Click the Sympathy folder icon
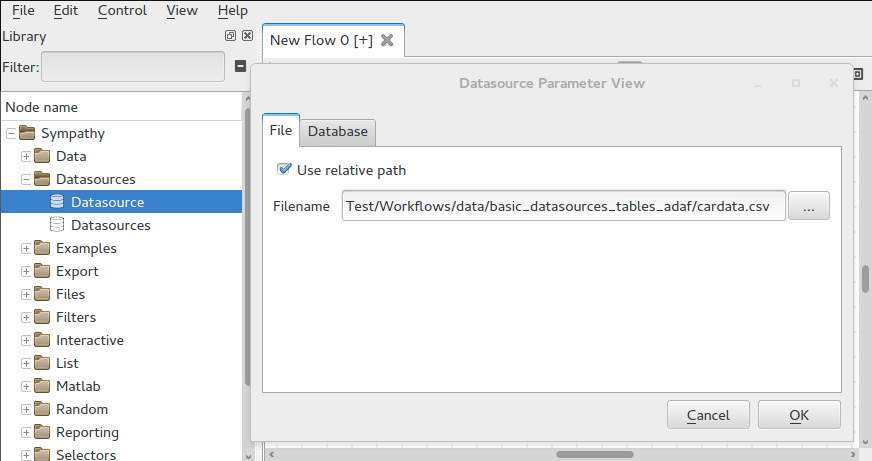872x461 pixels. 27,133
